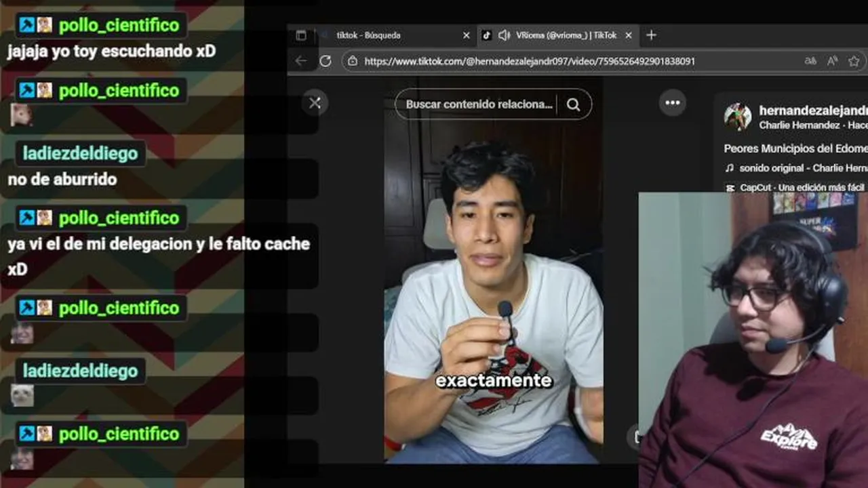The height and width of the screenshot is (488, 868).
Task: Add this page to favorites with the star
Action: (854, 61)
